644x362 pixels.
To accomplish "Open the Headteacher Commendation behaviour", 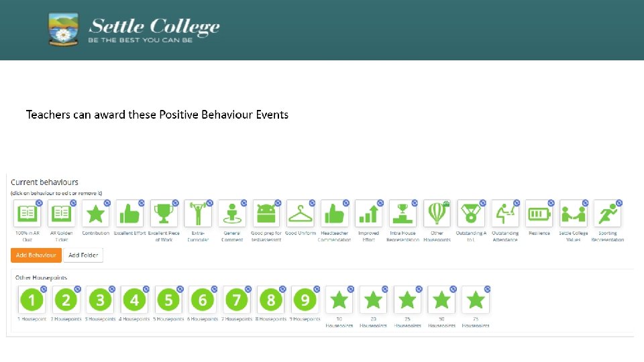I will (335, 214).
